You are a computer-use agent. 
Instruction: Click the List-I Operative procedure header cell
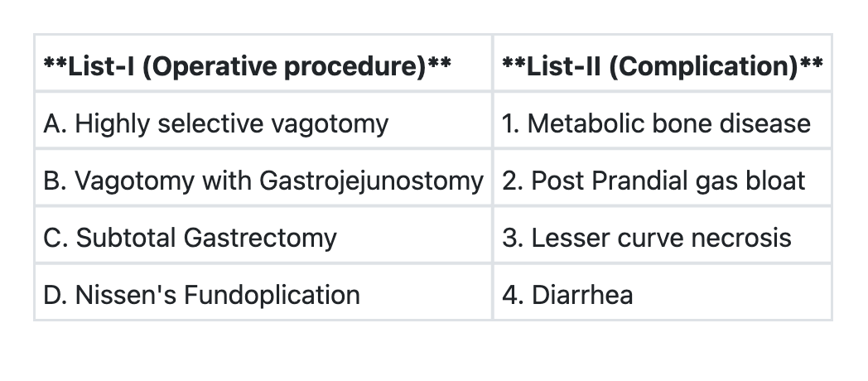tap(247, 65)
